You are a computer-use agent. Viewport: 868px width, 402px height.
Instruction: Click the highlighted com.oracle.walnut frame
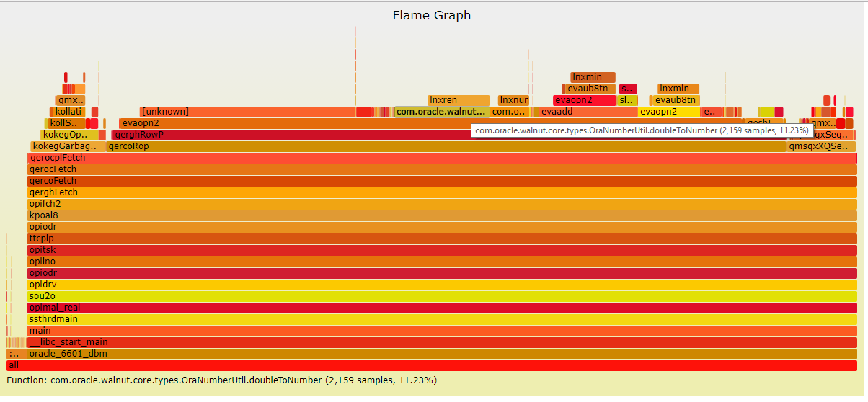(x=441, y=112)
